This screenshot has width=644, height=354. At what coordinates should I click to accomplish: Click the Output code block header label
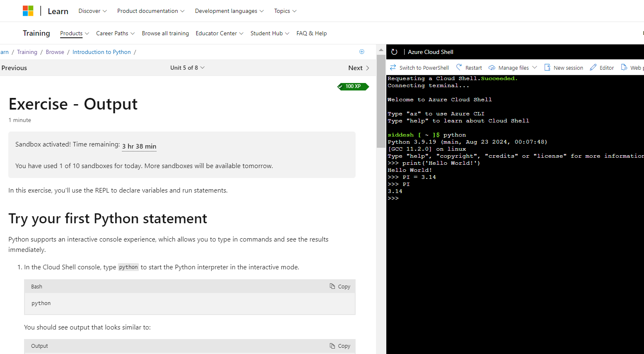[x=39, y=346]
